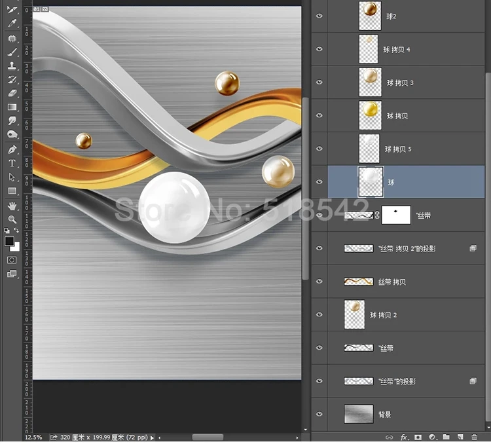Reset default foreground and background colors
Image resolution: width=491 pixels, height=448 pixels.
tap(7, 231)
